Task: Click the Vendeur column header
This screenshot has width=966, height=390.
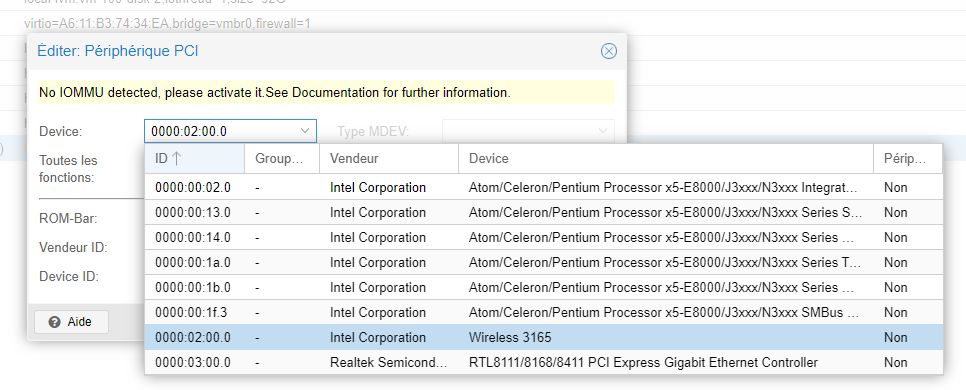Action: [x=389, y=158]
